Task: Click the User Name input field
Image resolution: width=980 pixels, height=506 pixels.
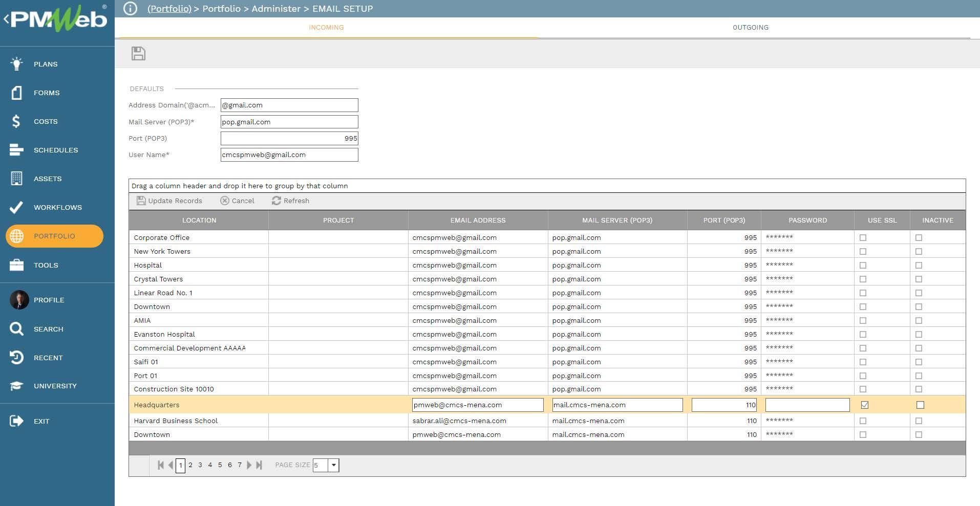Action: [289, 155]
